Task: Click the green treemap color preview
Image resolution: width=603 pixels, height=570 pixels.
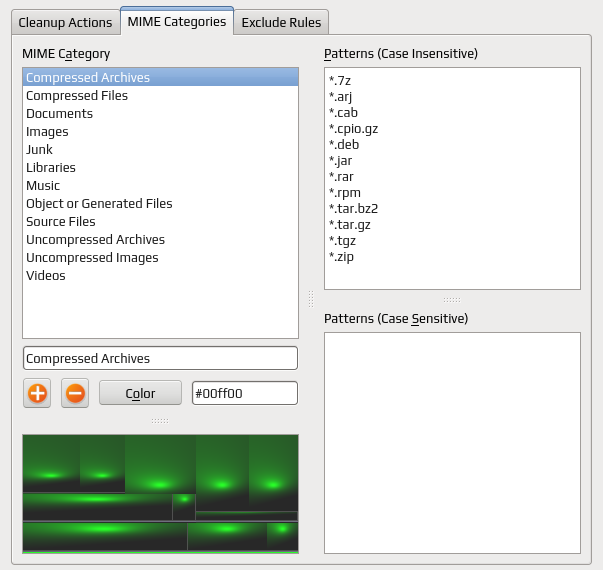Action: coord(160,494)
